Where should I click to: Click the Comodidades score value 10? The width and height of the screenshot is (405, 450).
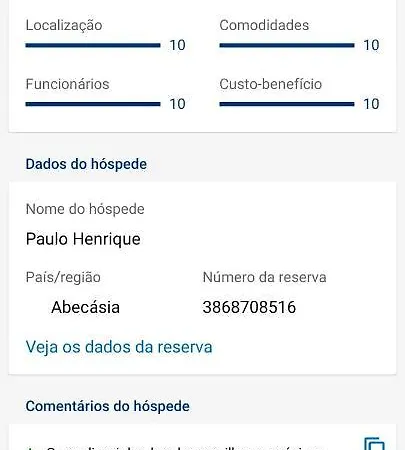[x=371, y=45]
